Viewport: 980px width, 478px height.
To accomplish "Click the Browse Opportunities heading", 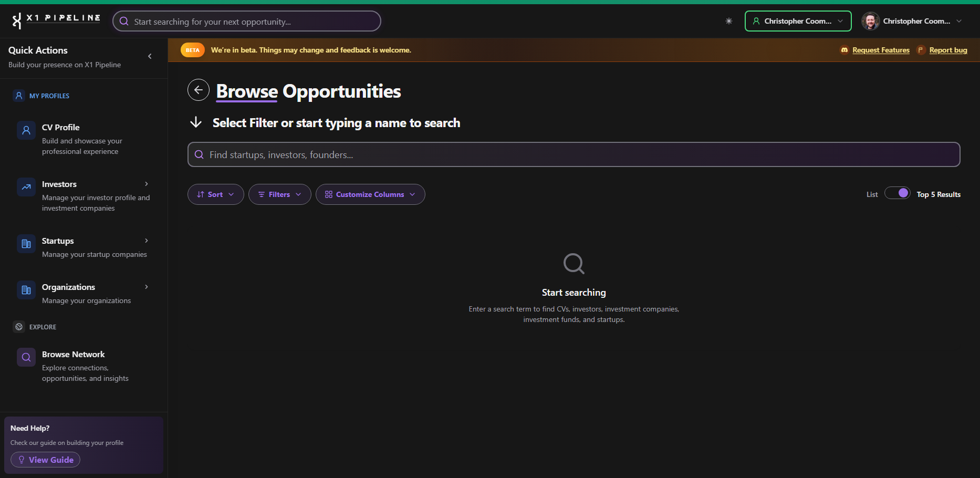I will [308, 91].
